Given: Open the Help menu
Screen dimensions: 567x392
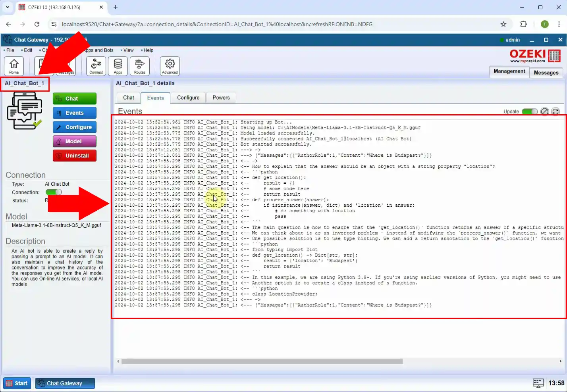Looking at the screenshot, I should (x=148, y=50).
